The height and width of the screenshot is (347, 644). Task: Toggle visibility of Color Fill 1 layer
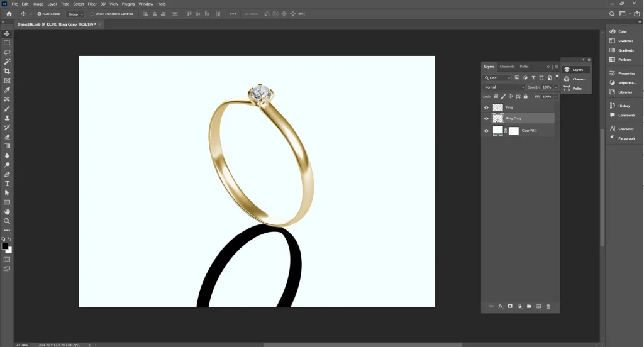486,131
